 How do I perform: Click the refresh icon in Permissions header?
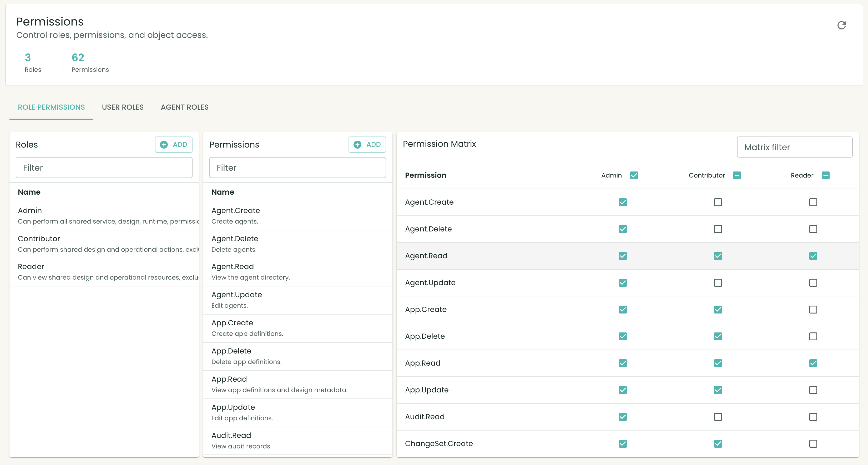point(841,25)
